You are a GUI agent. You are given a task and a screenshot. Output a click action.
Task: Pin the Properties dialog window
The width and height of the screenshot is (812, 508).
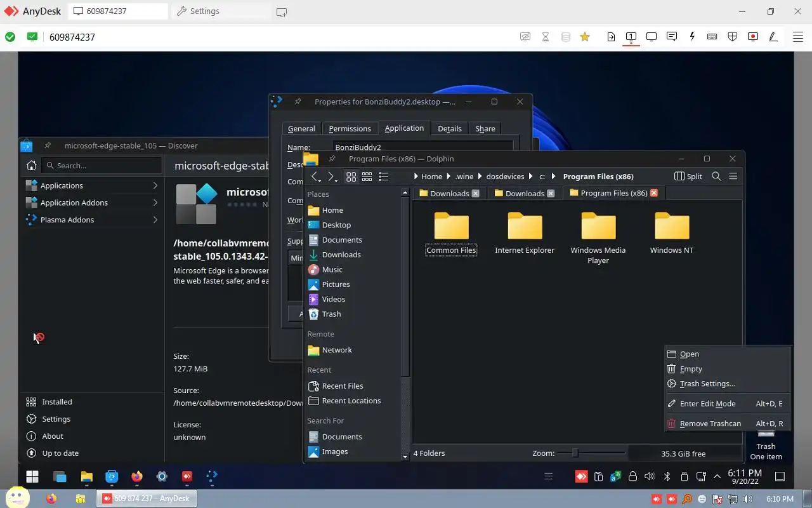tap(298, 102)
